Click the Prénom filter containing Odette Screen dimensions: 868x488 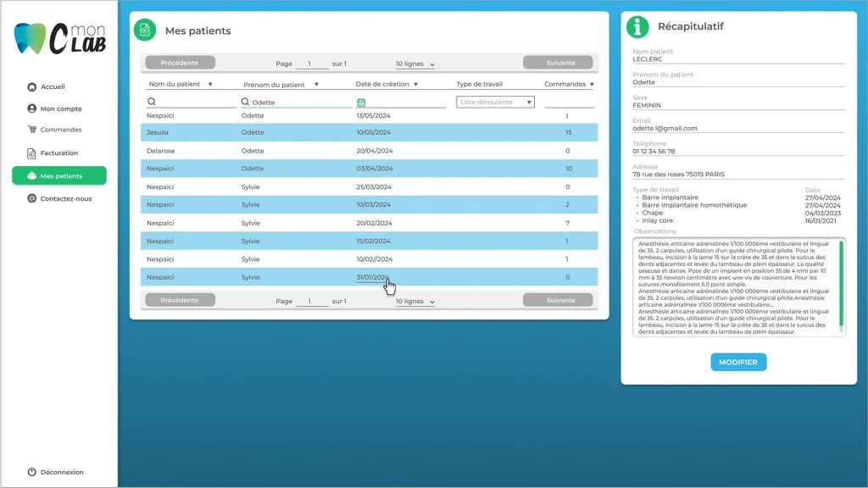(296, 102)
